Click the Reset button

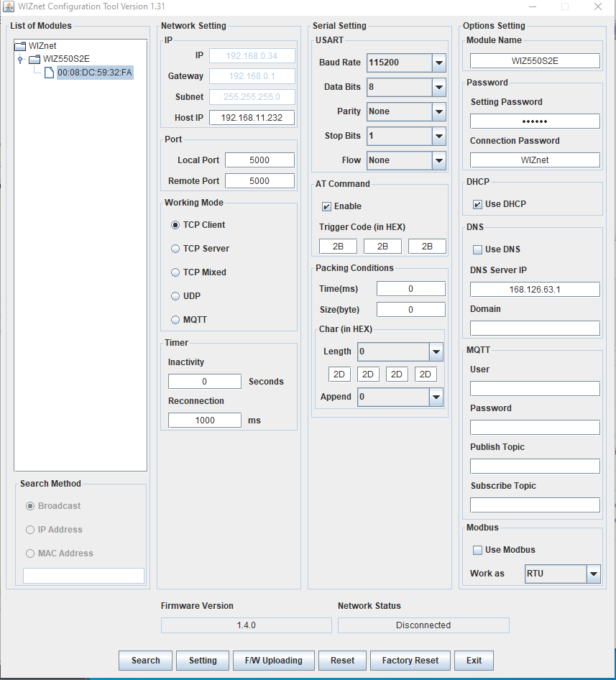tap(342, 661)
